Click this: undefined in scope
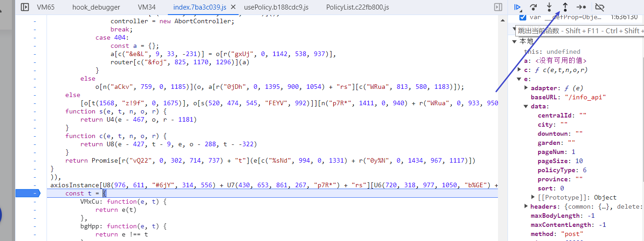 coord(552,51)
